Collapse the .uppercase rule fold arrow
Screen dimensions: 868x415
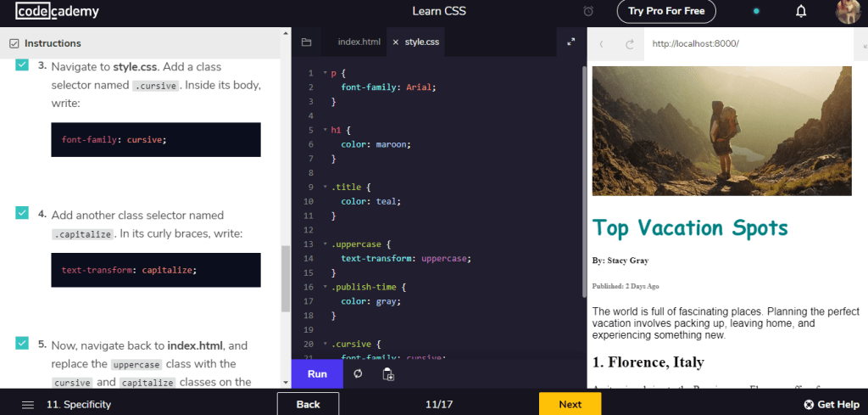(324, 244)
